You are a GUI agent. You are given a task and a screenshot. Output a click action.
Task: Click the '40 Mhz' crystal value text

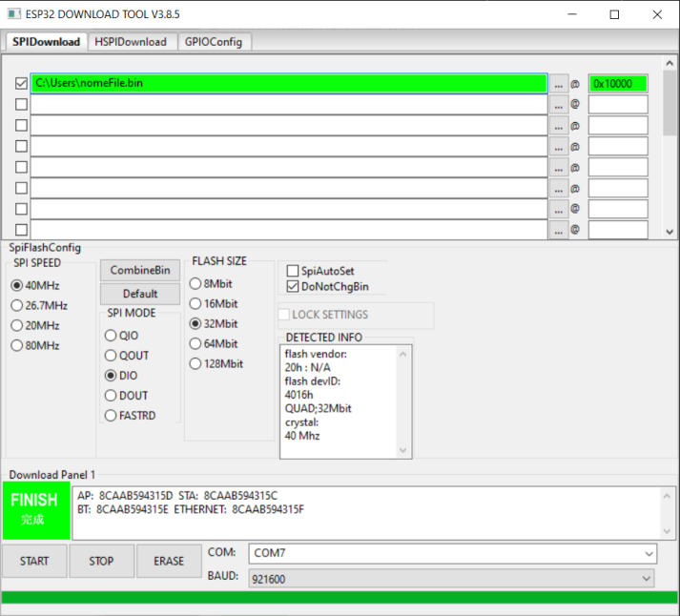[302, 436]
